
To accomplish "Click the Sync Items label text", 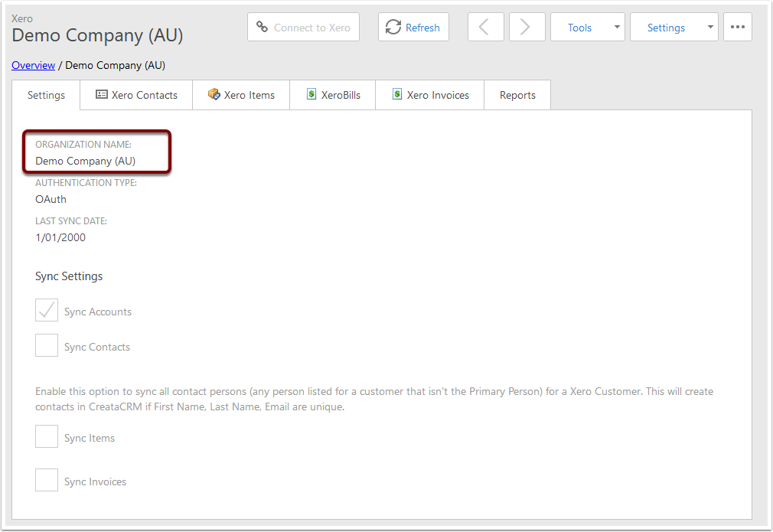I will [90, 438].
